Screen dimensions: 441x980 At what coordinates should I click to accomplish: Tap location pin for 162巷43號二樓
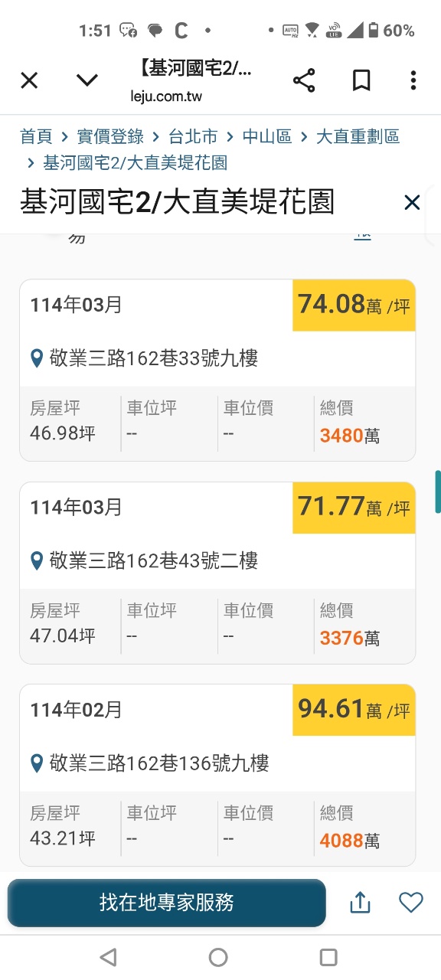pos(36,560)
